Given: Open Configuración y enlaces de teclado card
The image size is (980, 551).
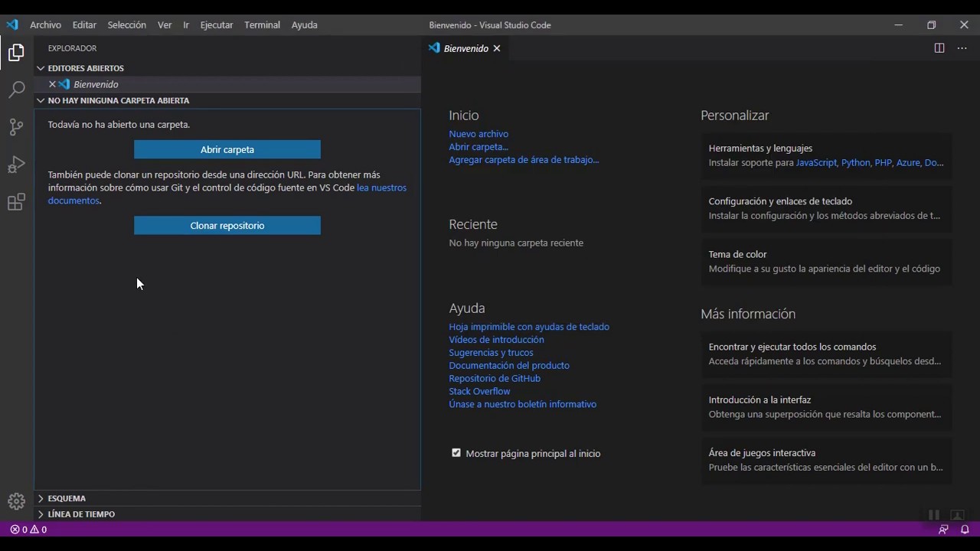Looking at the screenshot, I should pyautogui.click(x=826, y=208).
